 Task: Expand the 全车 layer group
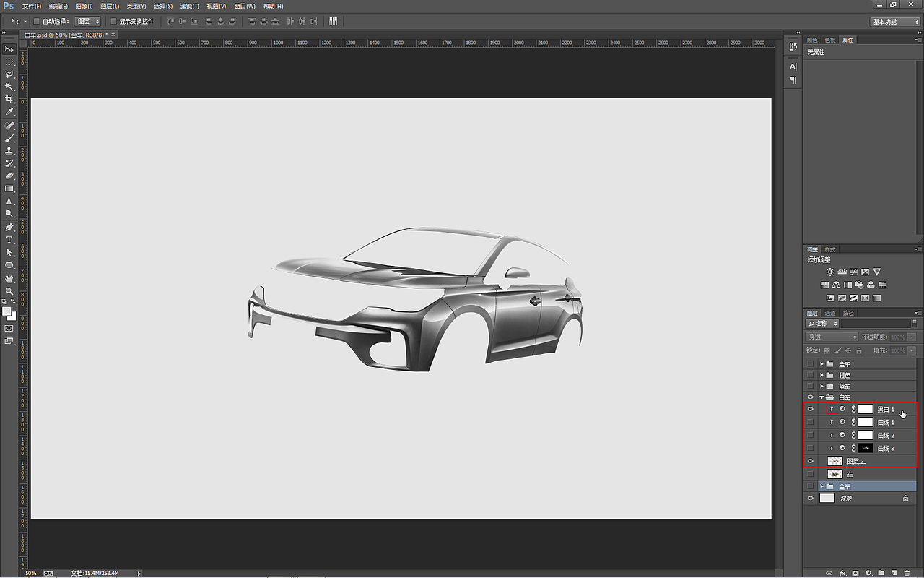(821, 364)
